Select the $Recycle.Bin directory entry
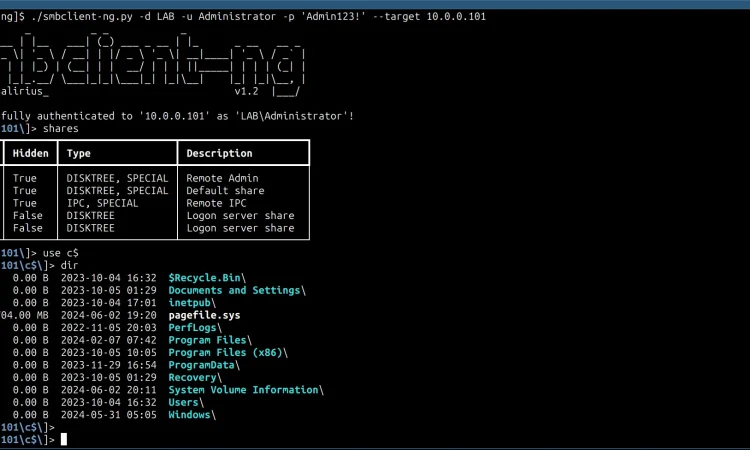The width and height of the screenshot is (750, 450). 207,278
